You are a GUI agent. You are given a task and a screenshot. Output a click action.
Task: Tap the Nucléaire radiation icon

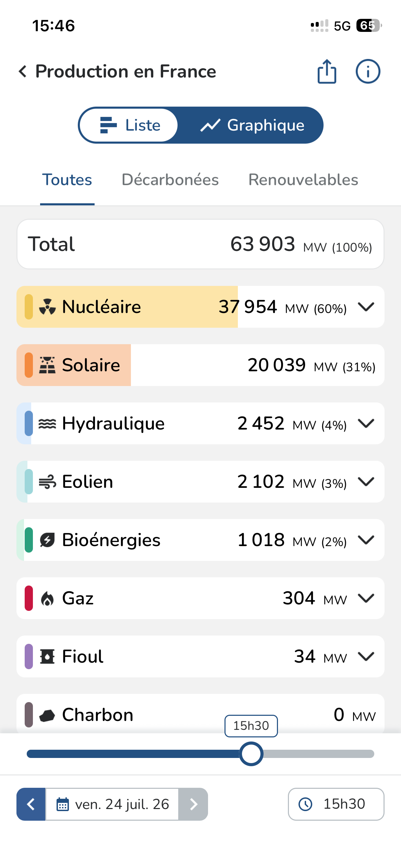coord(47,307)
